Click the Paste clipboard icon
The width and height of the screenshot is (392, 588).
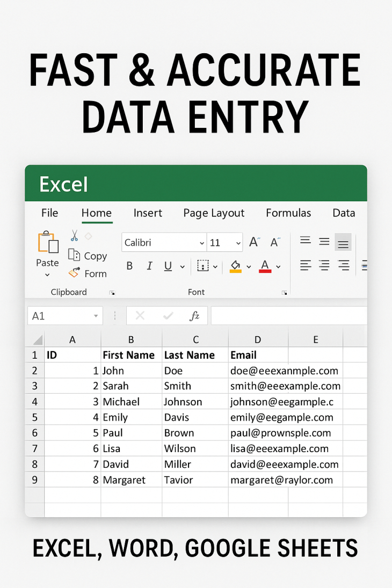[x=48, y=242]
